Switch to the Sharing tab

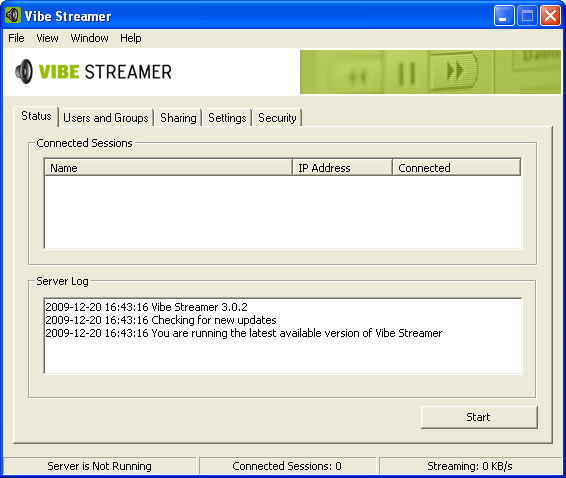click(x=178, y=118)
